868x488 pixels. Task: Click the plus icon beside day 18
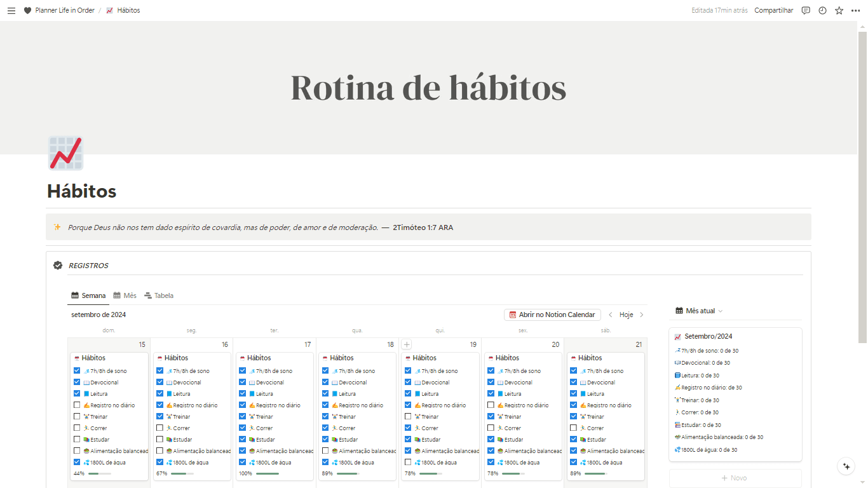click(x=406, y=344)
